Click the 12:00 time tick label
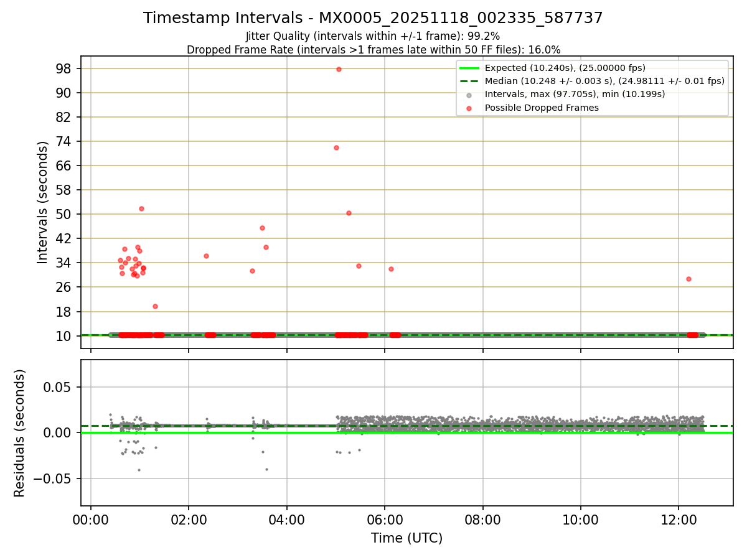The image size is (747, 560). click(x=679, y=519)
